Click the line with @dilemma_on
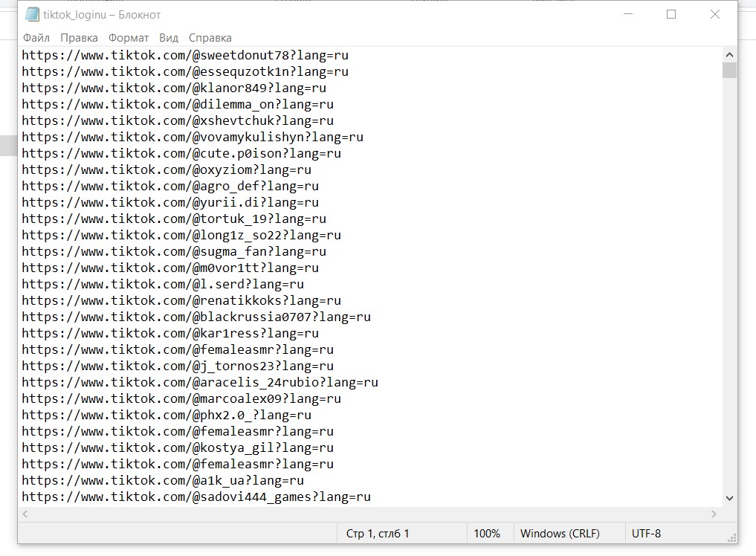 [x=178, y=104]
